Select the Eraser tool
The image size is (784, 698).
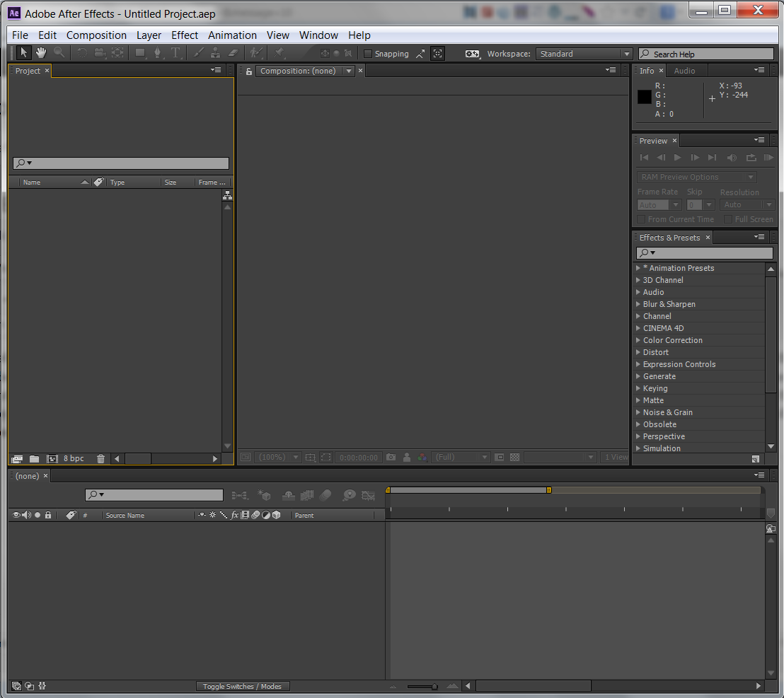click(233, 52)
